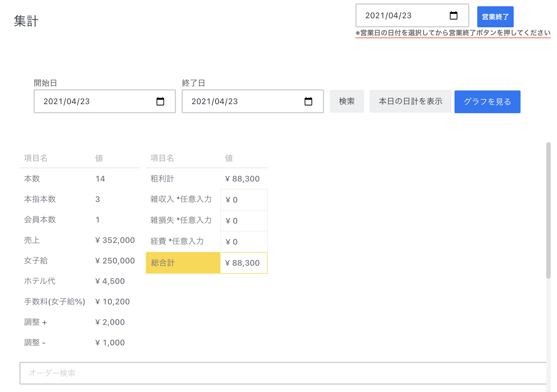Click the vertical scrollbar thumb

click(x=548, y=211)
